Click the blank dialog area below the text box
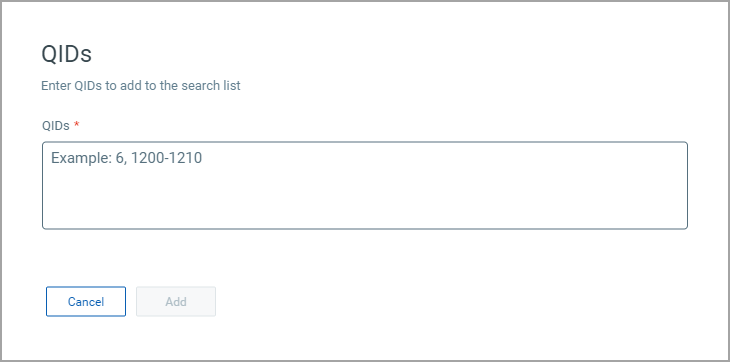 coord(365,256)
